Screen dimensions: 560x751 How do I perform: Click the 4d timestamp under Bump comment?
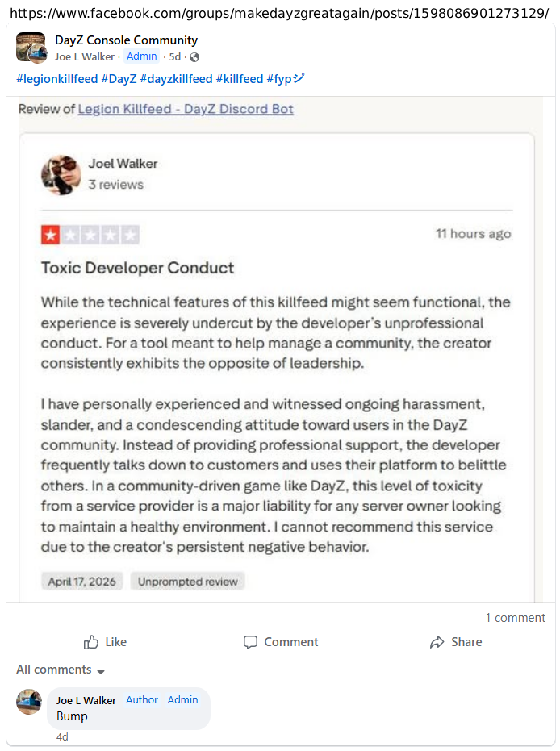pos(62,736)
